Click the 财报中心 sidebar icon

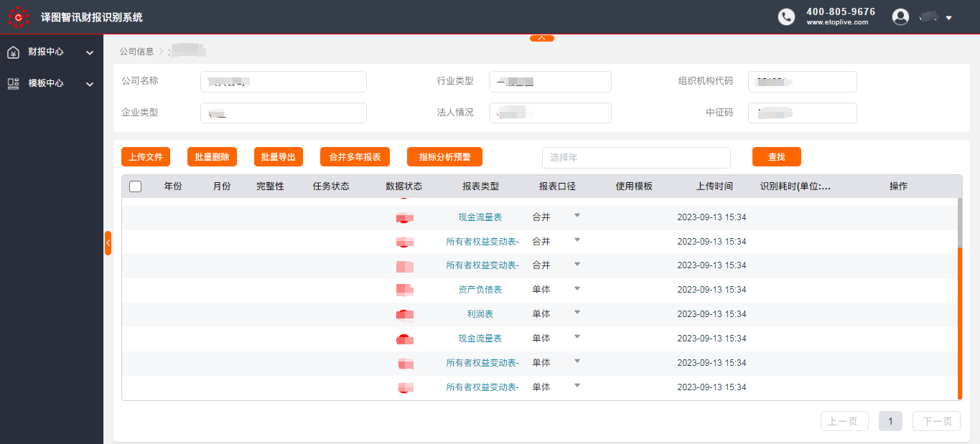(x=13, y=52)
